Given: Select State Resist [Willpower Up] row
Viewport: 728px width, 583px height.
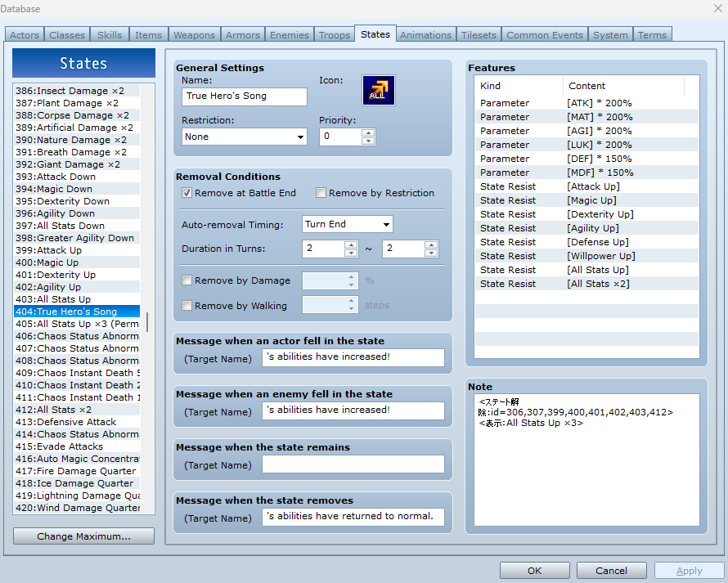Looking at the screenshot, I should tap(586, 256).
